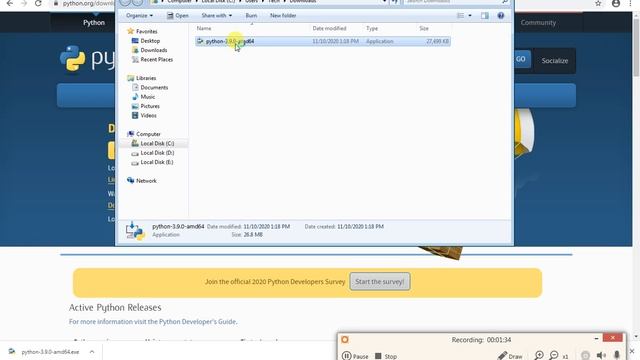The width and height of the screenshot is (640, 360).
Task: Toggle recorder speaker audio icon
Action: coord(601,356)
